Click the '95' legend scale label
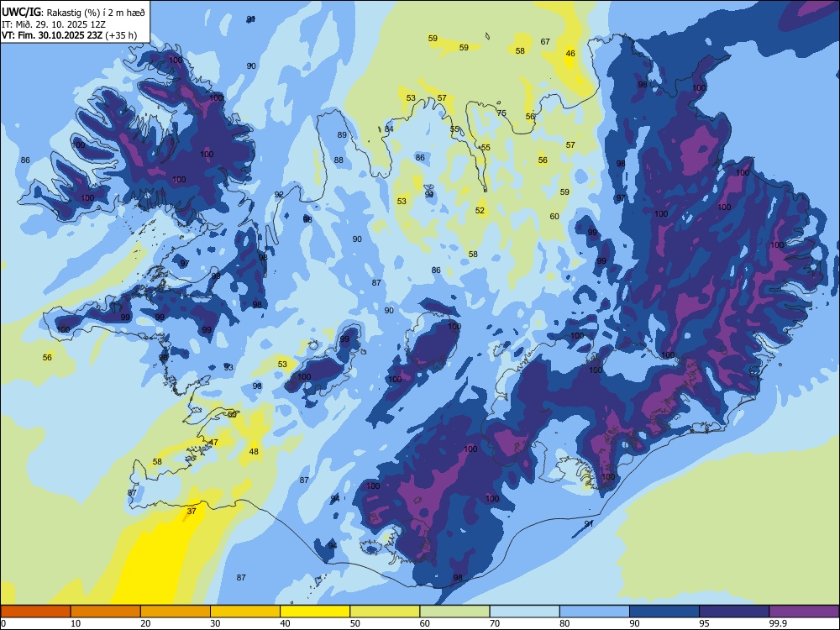840x630 pixels. [x=704, y=623]
